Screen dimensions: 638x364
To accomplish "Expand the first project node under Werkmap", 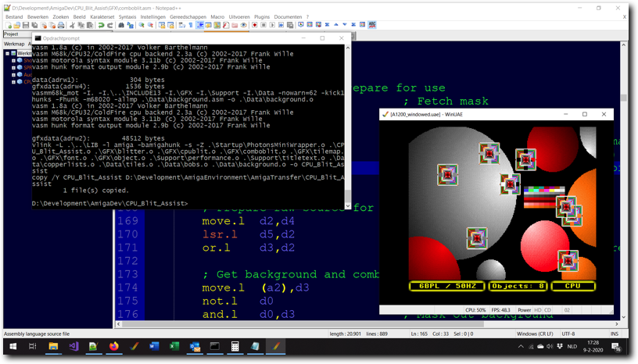I will click(x=13, y=60).
